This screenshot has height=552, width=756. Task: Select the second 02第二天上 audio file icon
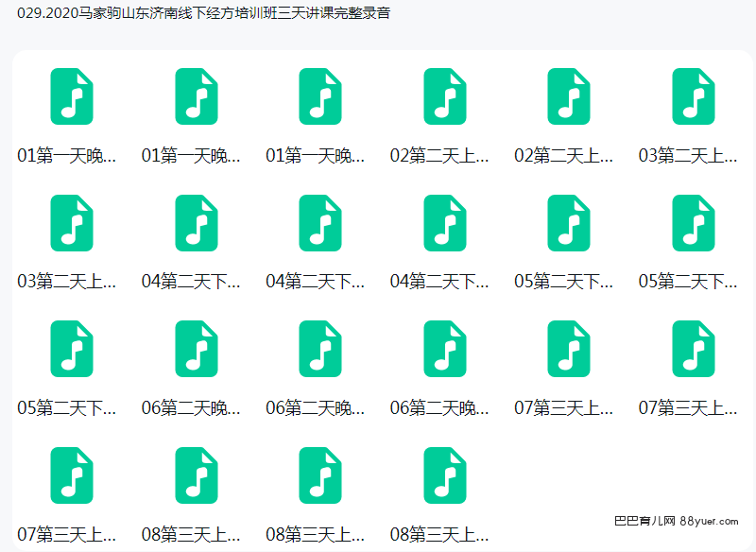569,96
